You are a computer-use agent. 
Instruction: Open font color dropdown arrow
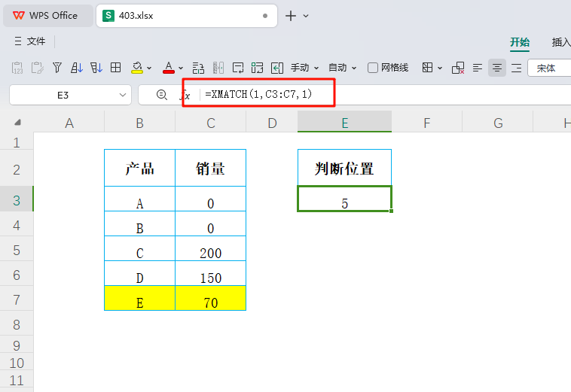coord(181,68)
